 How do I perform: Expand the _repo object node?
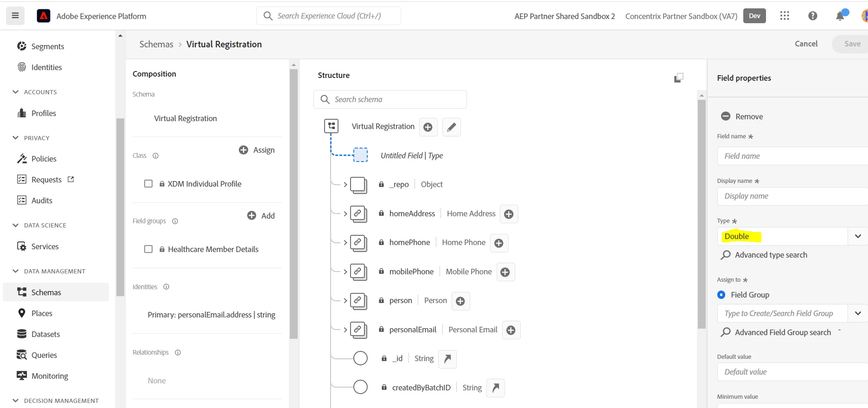(x=345, y=185)
